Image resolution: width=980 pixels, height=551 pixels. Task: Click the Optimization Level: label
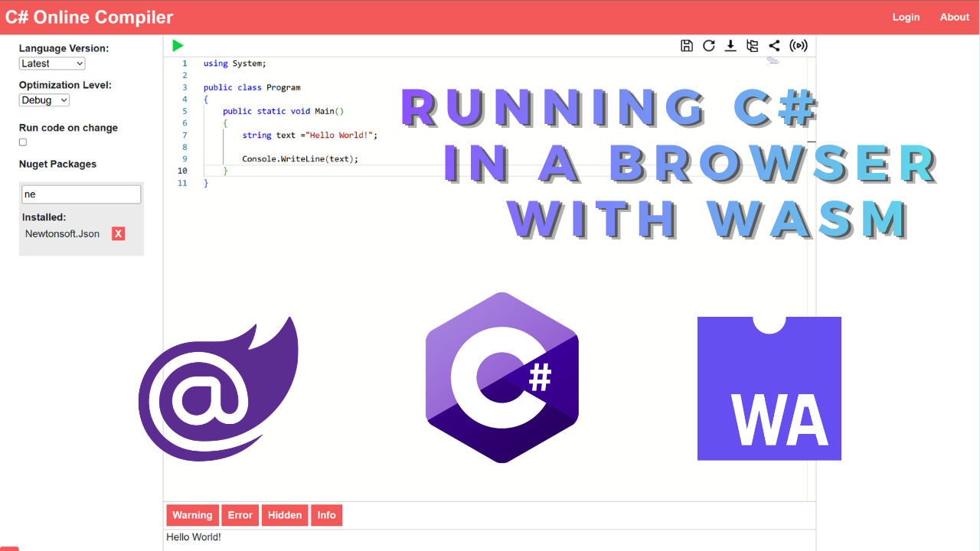tap(65, 85)
